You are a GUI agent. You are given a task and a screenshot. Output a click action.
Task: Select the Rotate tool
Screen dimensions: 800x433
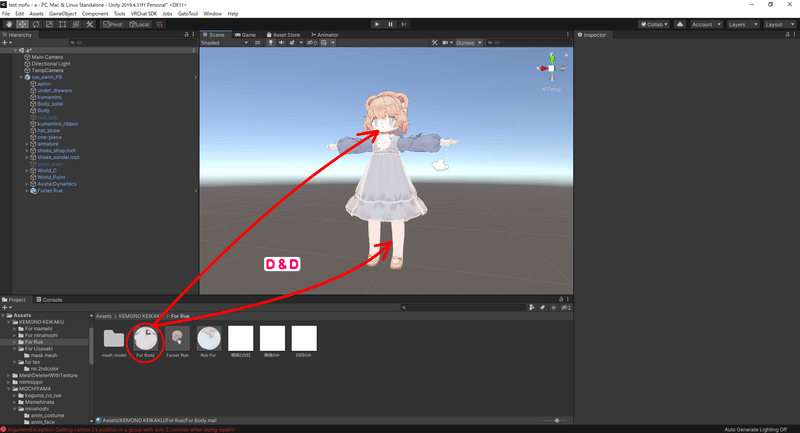[36, 24]
